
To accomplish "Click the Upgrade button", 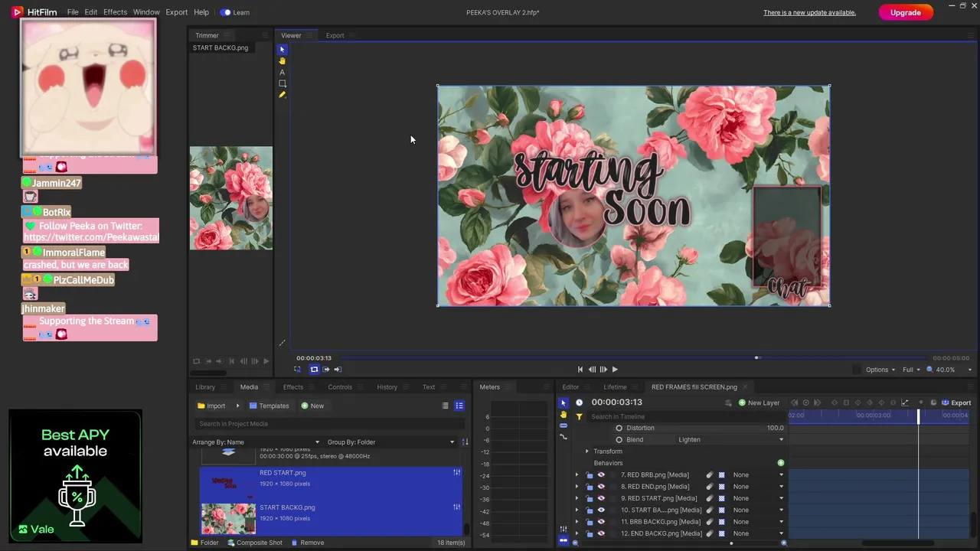I will click(x=905, y=12).
